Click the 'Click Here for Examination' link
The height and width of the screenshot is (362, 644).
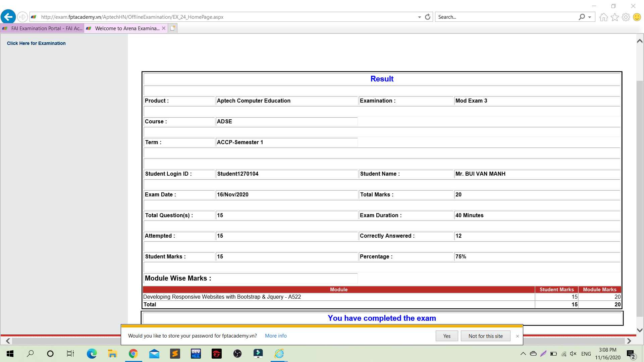(x=36, y=43)
